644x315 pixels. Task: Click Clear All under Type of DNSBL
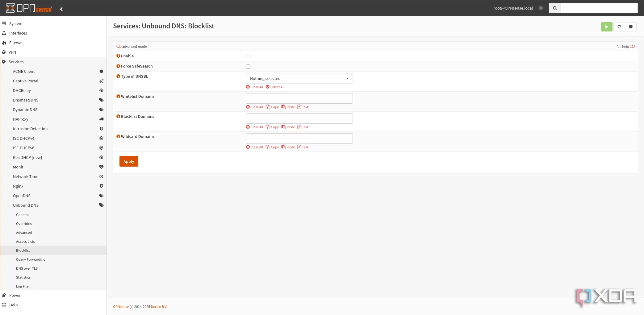[255, 87]
